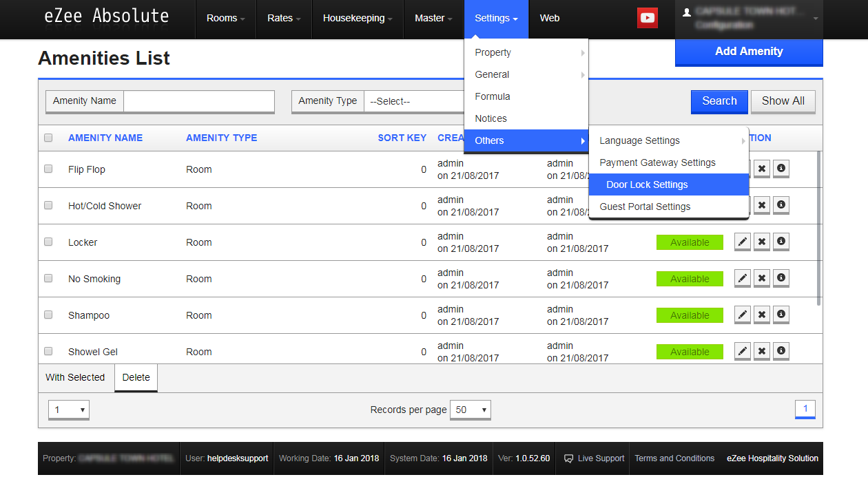The height and width of the screenshot is (497, 868).
Task: Show info for Shampoo amenity
Action: [x=781, y=315]
